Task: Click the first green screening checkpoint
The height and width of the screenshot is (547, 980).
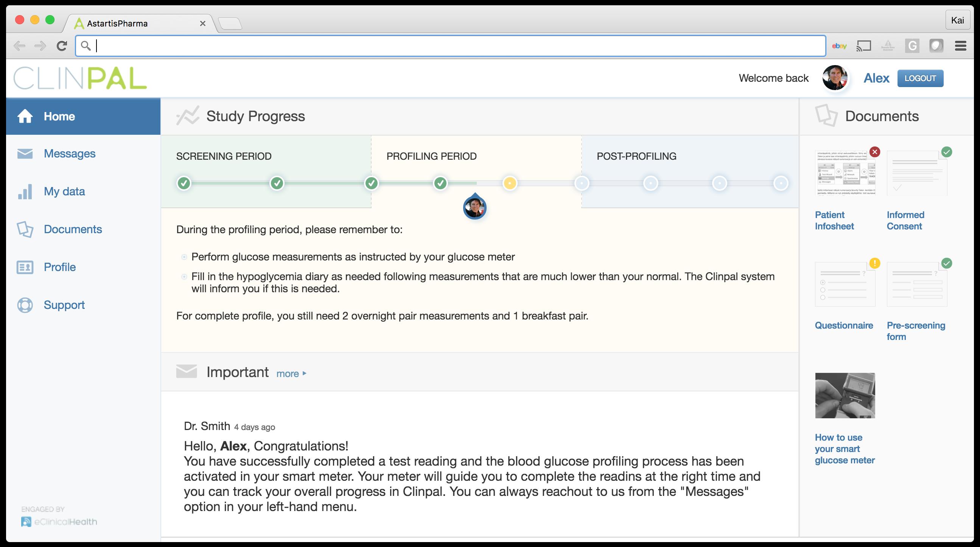Action: (x=184, y=183)
